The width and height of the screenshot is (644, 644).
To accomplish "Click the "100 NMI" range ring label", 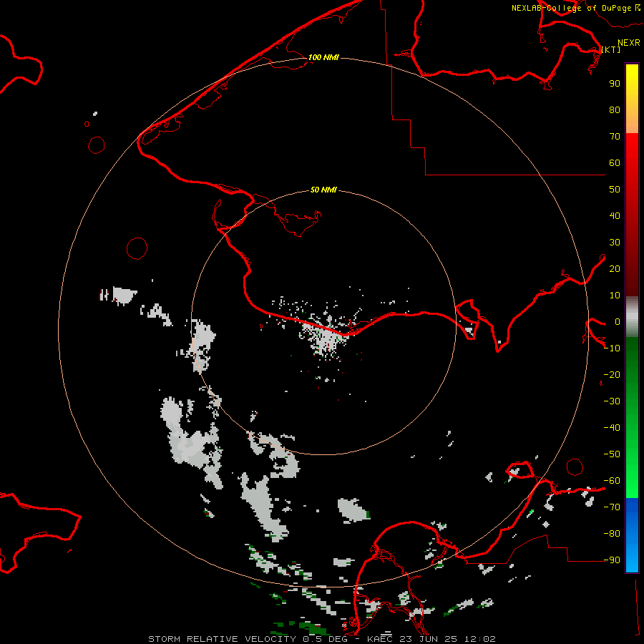I will tap(323, 57).
